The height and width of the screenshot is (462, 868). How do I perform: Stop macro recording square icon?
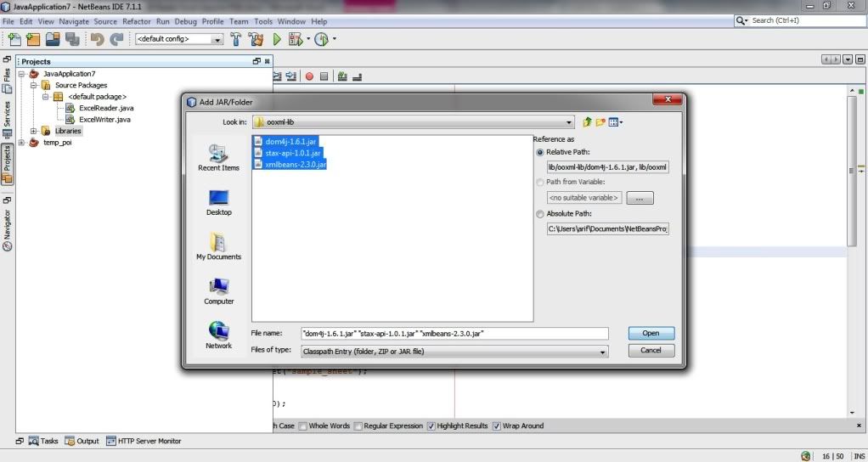click(x=324, y=76)
